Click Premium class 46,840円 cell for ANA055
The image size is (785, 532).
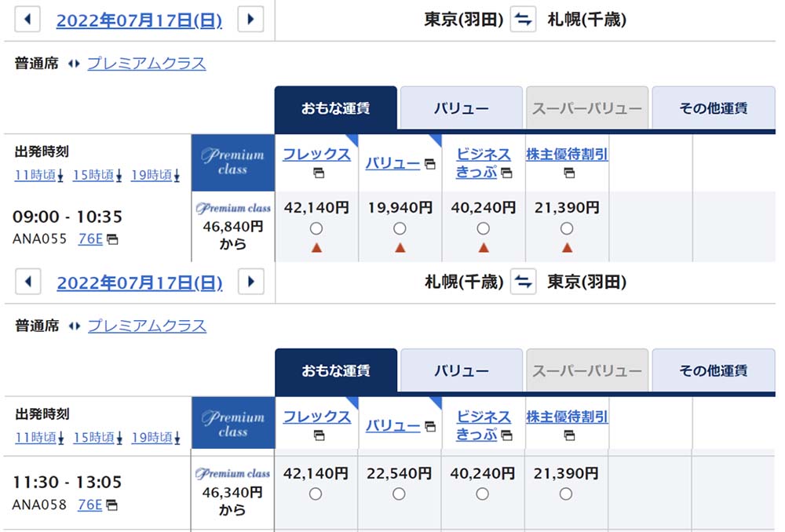[233, 227]
